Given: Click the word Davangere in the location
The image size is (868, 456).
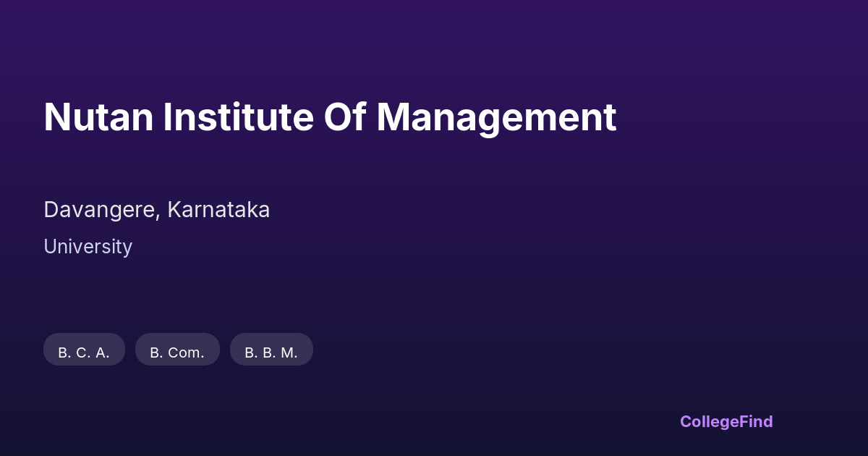Looking at the screenshot, I should [100, 210].
